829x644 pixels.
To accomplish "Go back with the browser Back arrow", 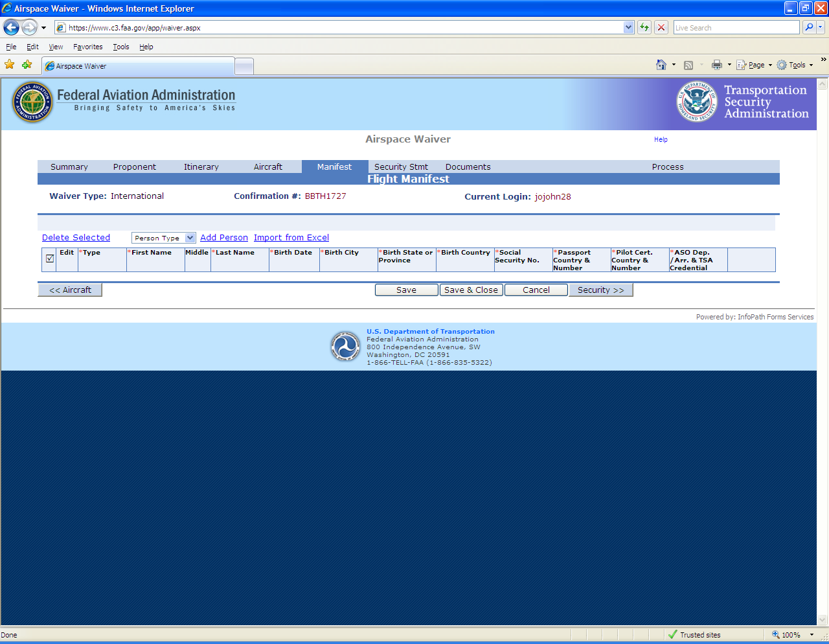I will click(11, 27).
